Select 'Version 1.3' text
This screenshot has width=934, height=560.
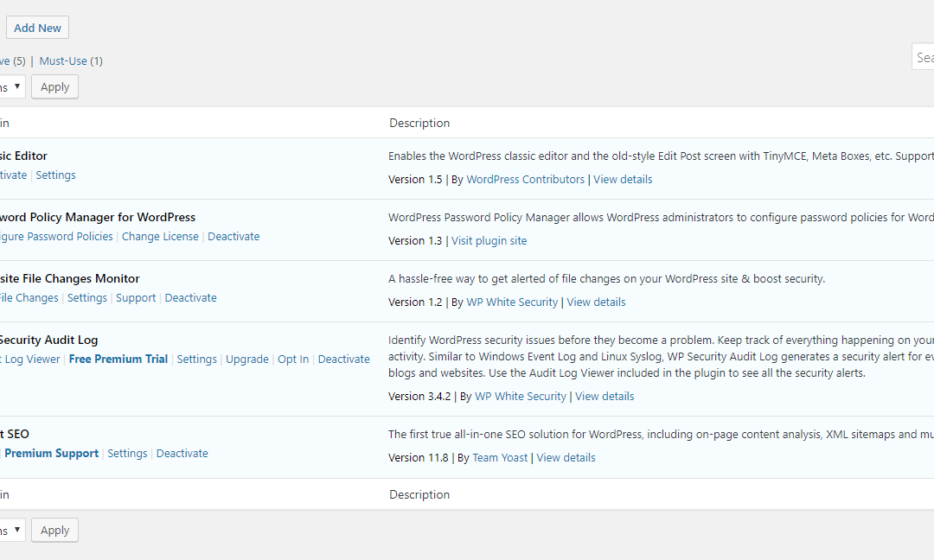click(x=415, y=240)
